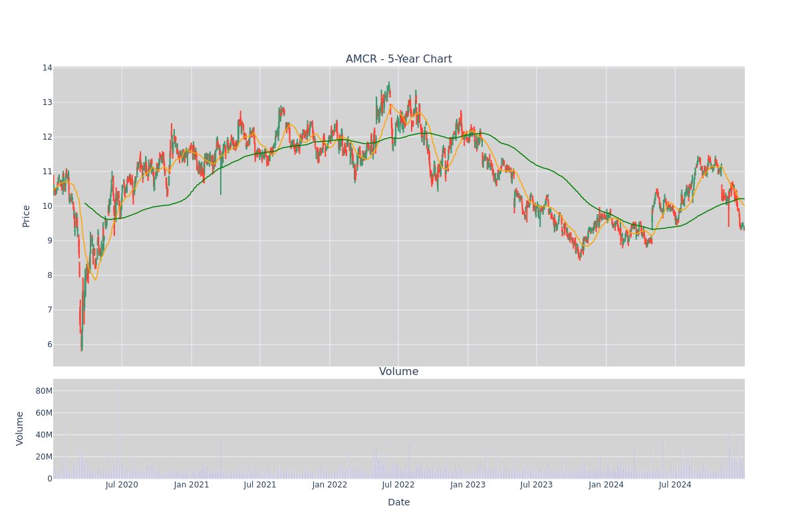This screenshot has width=798, height=532.
Task: Click the "Jan 2024" date tick label
Action: [x=606, y=485]
